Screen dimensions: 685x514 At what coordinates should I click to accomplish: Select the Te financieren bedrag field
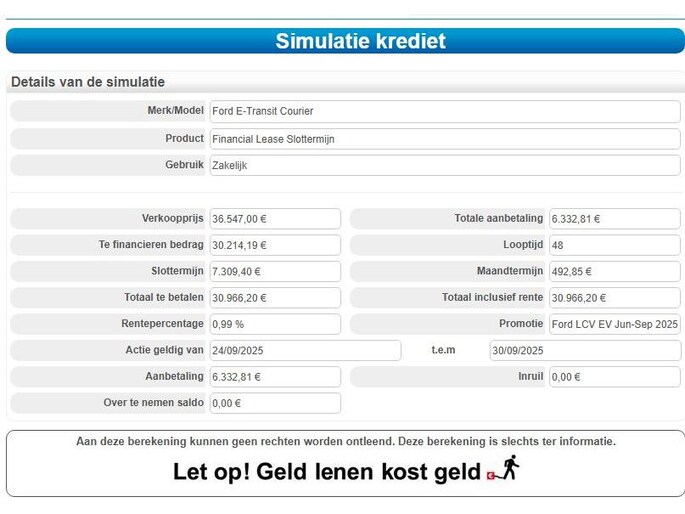click(274, 245)
